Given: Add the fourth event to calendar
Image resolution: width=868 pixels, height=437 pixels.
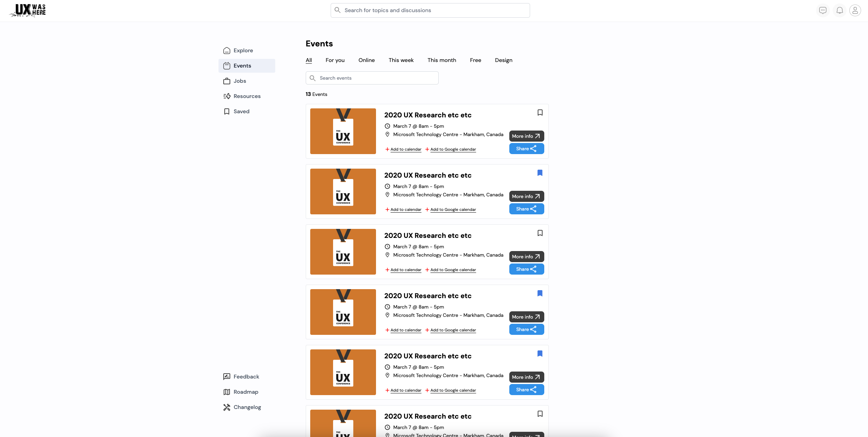Looking at the screenshot, I should [403, 330].
